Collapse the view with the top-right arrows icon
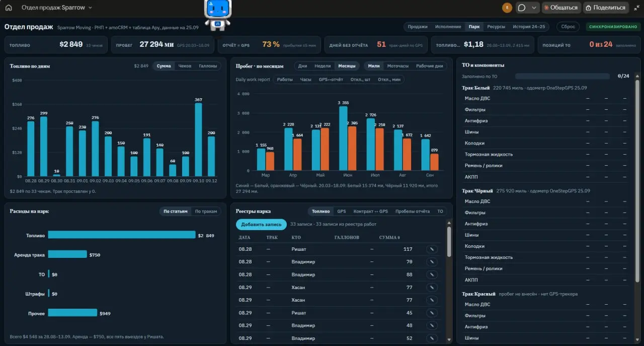Image resolution: width=644 pixels, height=346 pixels. [x=636, y=8]
